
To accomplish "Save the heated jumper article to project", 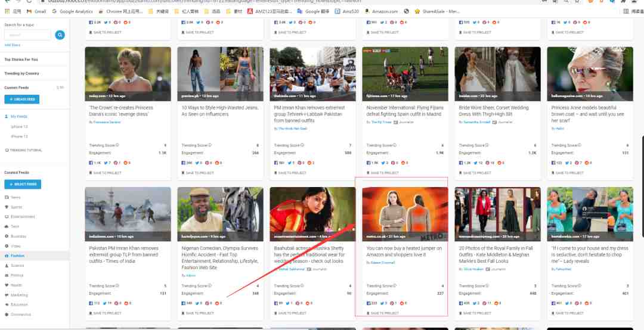I will (x=382, y=313).
